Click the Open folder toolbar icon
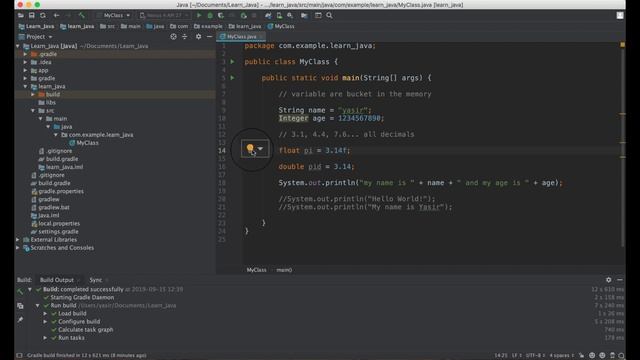This screenshot has height=360, width=640. (x=20, y=16)
